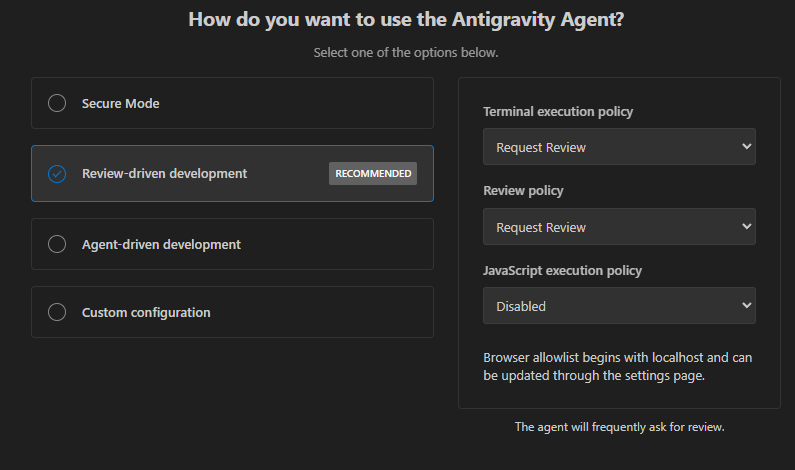
Task: Click the RECOMMENDED badge
Action: [x=373, y=174]
